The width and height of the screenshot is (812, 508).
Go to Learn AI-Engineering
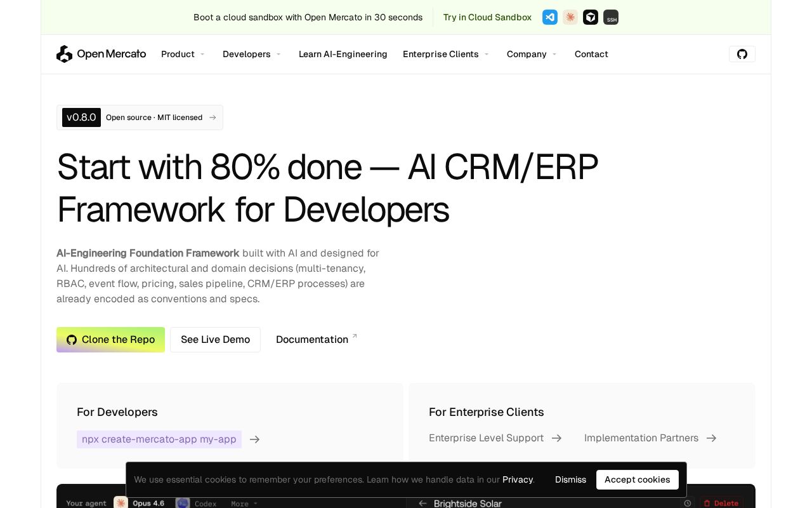[343, 54]
